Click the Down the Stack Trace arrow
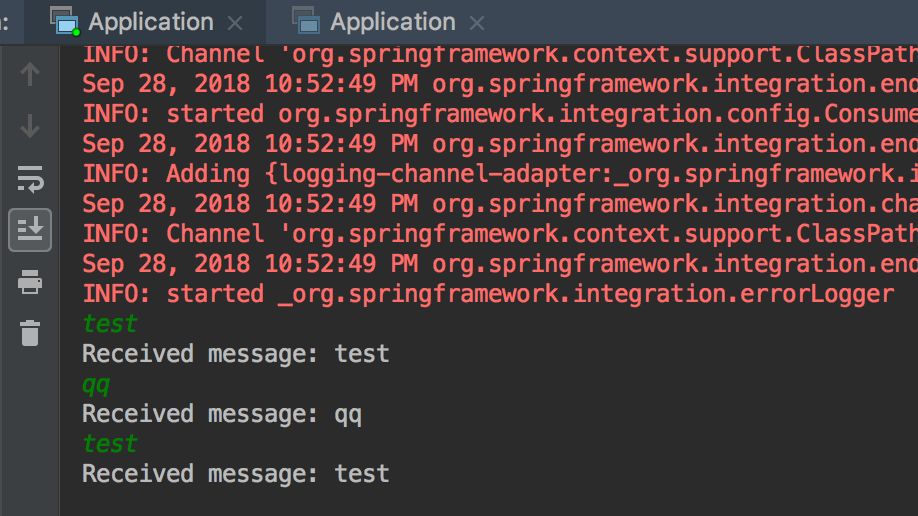This screenshot has width=918, height=516. click(x=30, y=126)
